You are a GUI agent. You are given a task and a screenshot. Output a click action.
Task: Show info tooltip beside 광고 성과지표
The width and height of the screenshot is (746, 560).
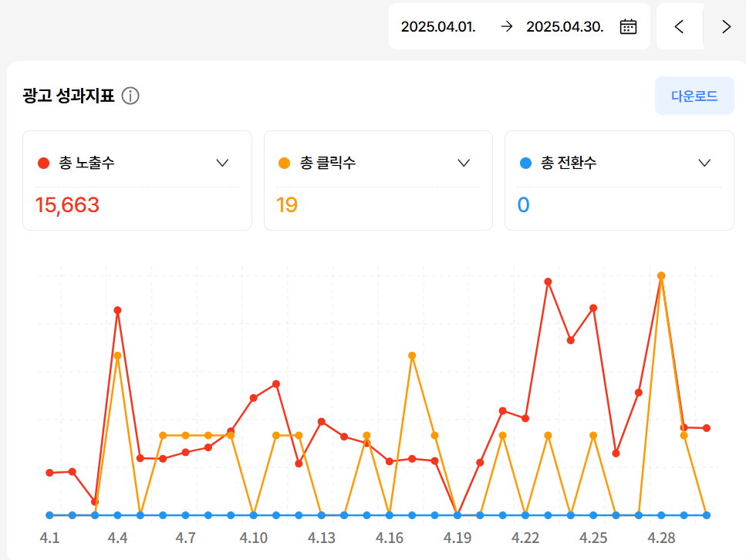tap(130, 96)
